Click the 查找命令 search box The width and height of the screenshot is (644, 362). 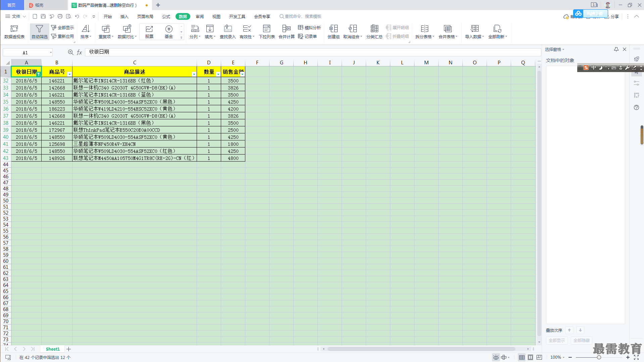coord(301,16)
